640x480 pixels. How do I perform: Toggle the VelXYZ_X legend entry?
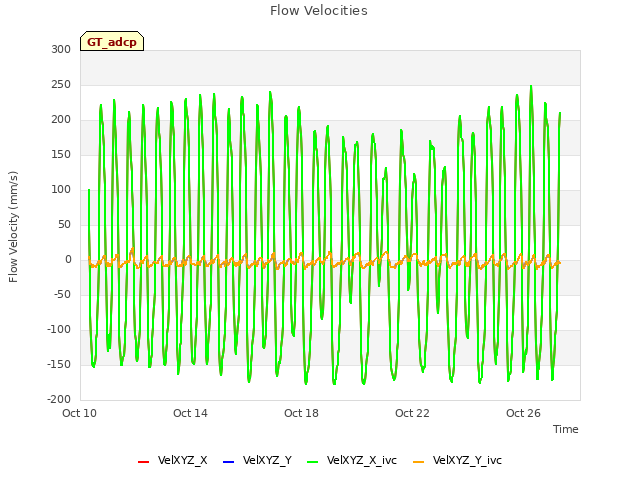click(x=173, y=460)
